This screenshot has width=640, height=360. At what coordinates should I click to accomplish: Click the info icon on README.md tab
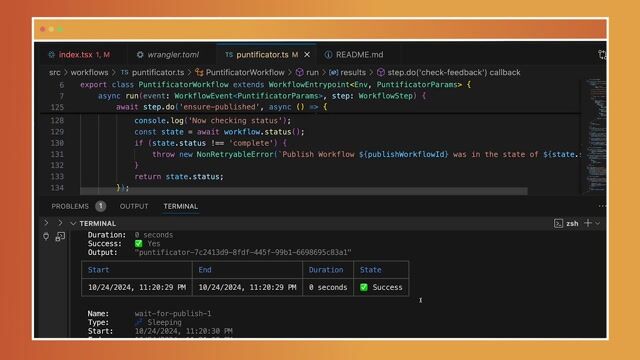(x=328, y=55)
